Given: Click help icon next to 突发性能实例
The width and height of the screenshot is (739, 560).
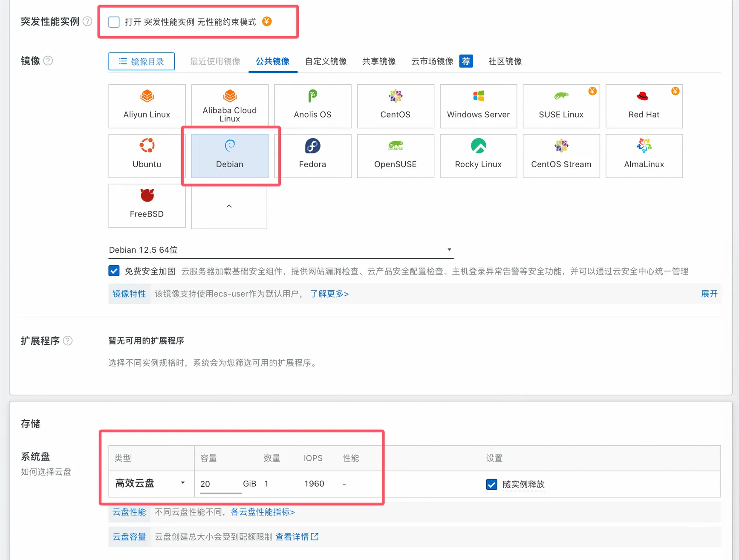Looking at the screenshot, I should tap(87, 21).
